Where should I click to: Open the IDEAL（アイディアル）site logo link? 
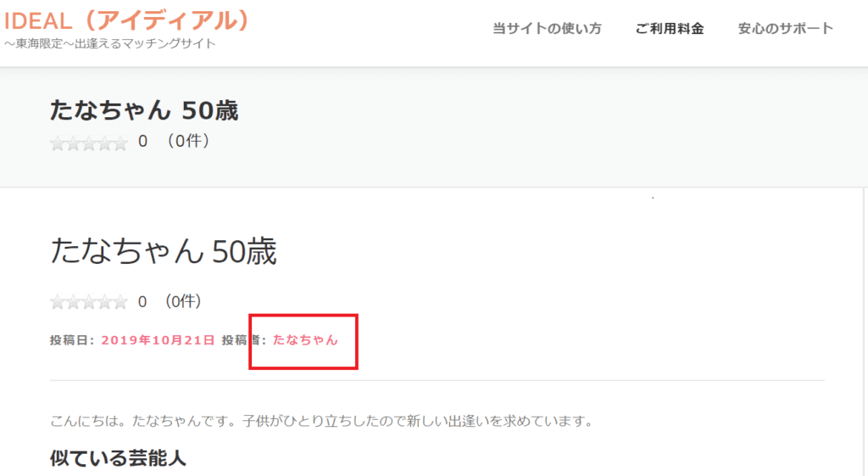(x=126, y=21)
